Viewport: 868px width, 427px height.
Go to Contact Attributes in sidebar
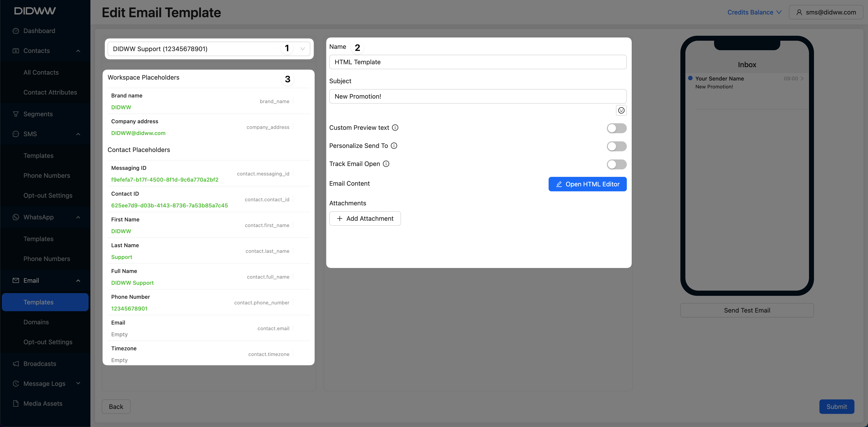(x=50, y=92)
